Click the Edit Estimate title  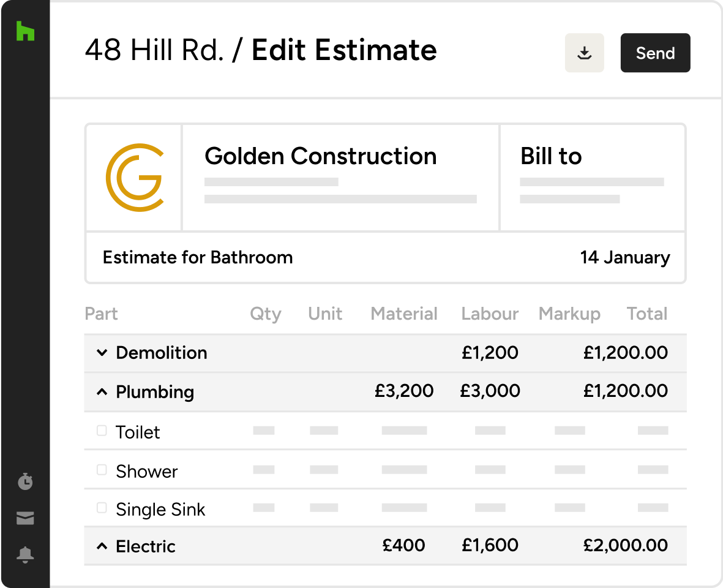pos(343,50)
